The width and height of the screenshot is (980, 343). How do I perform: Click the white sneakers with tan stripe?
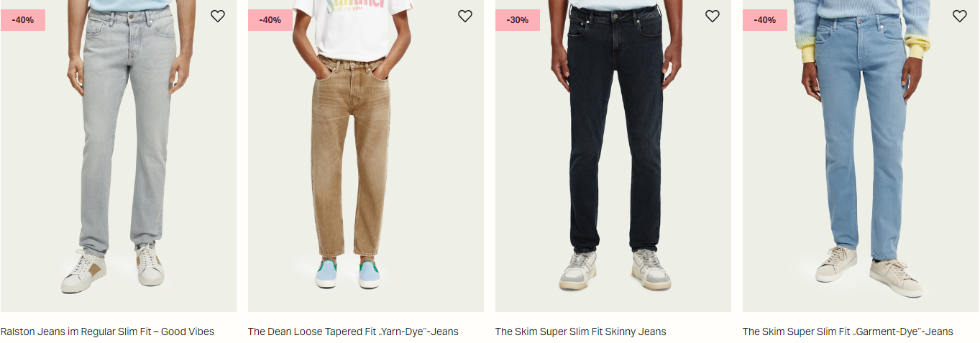[x=113, y=269]
